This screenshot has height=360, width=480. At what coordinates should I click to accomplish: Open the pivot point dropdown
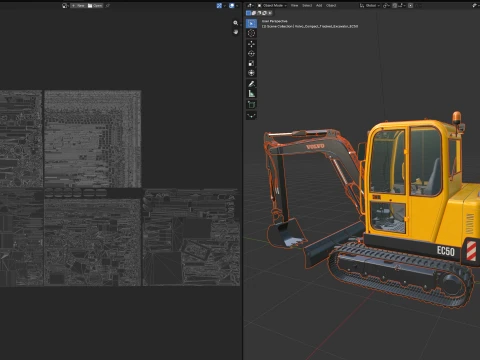[386, 6]
